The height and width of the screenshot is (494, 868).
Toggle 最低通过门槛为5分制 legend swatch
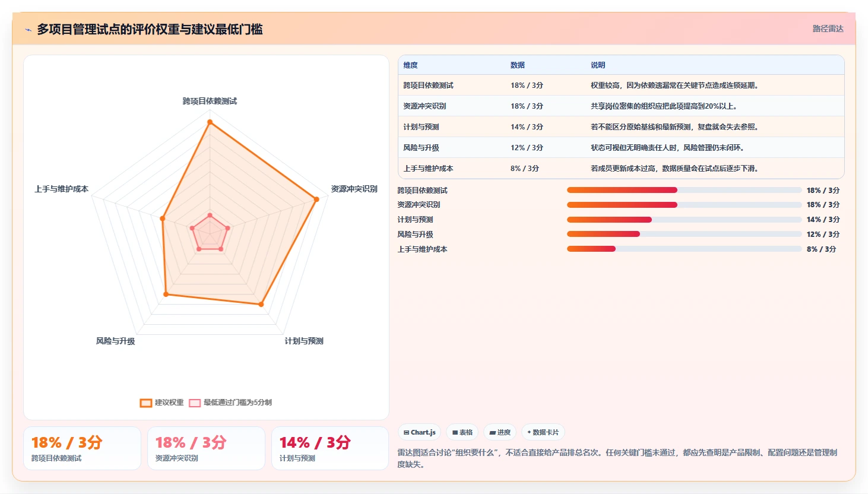(x=195, y=403)
